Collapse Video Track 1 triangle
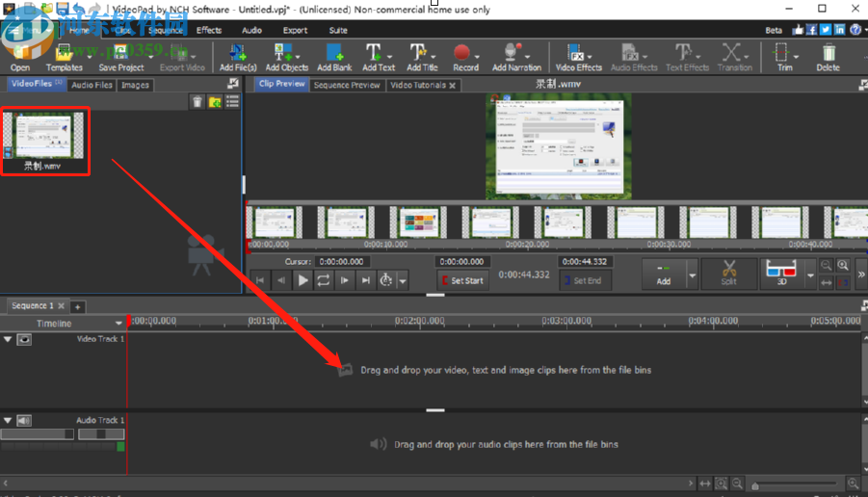Screen dimensions: 868x497 pyautogui.click(x=7, y=339)
